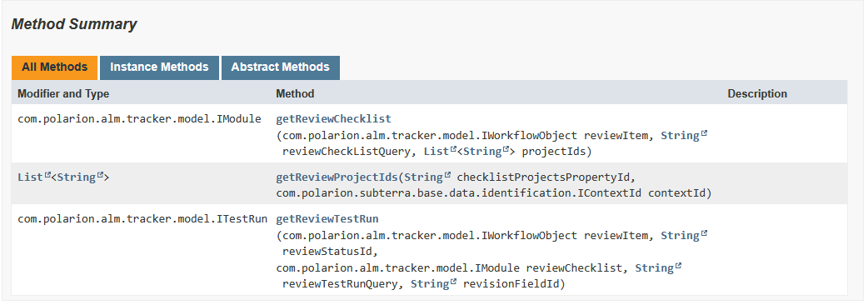Image resolution: width=868 pixels, height=305 pixels.
Task: Click external-link icon next to List before projectIds
Action: click(453, 149)
